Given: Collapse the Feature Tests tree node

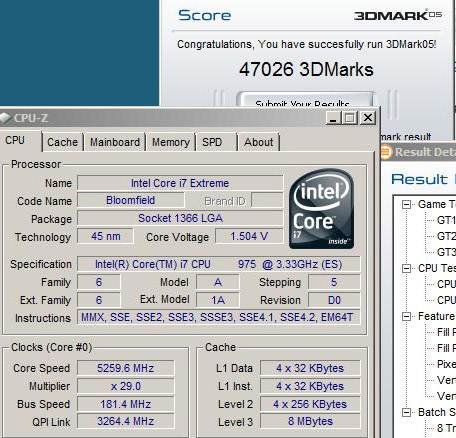Looking at the screenshot, I should tap(406, 316).
